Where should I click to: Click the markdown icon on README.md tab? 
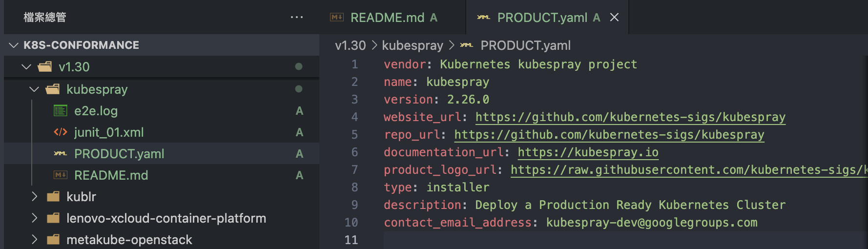point(336,18)
